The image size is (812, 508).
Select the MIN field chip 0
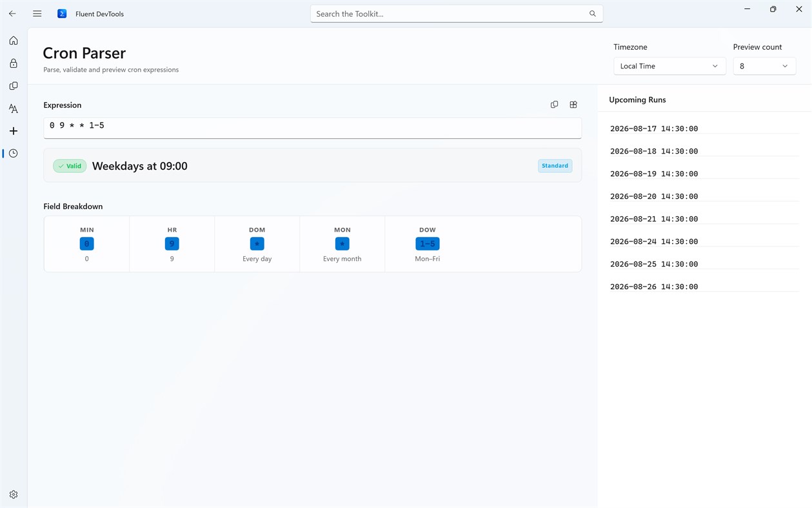click(x=87, y=244)
